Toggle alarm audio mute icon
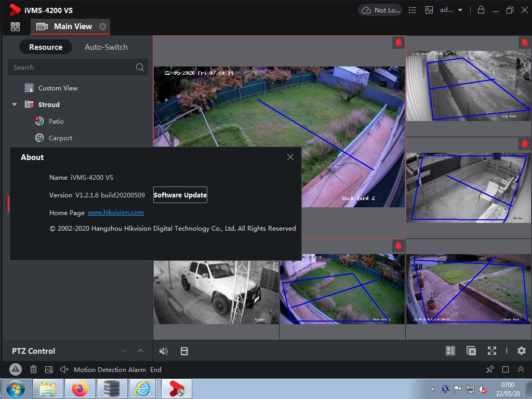The image size is (532, 399). tap(64, 369)
